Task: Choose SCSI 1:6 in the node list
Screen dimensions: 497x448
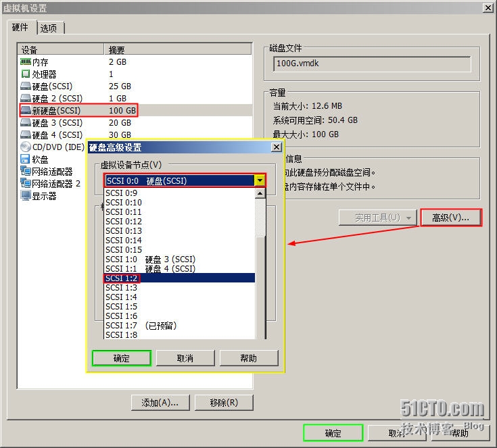Action: (x=179, y=316)
